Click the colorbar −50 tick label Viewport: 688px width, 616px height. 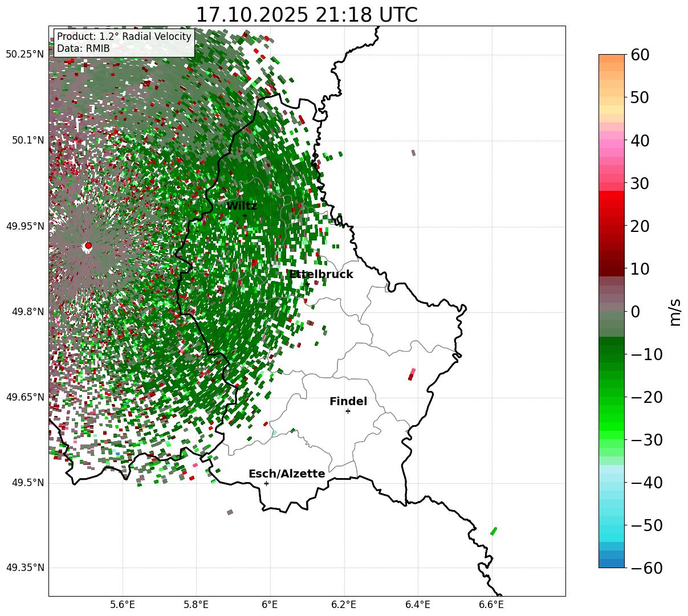(646, 525)
